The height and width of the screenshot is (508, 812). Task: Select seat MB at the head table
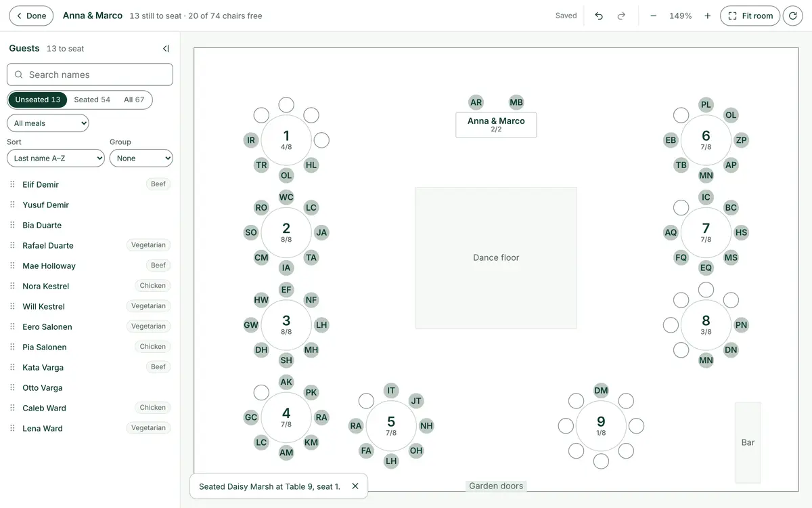click(x=516, y=102)
